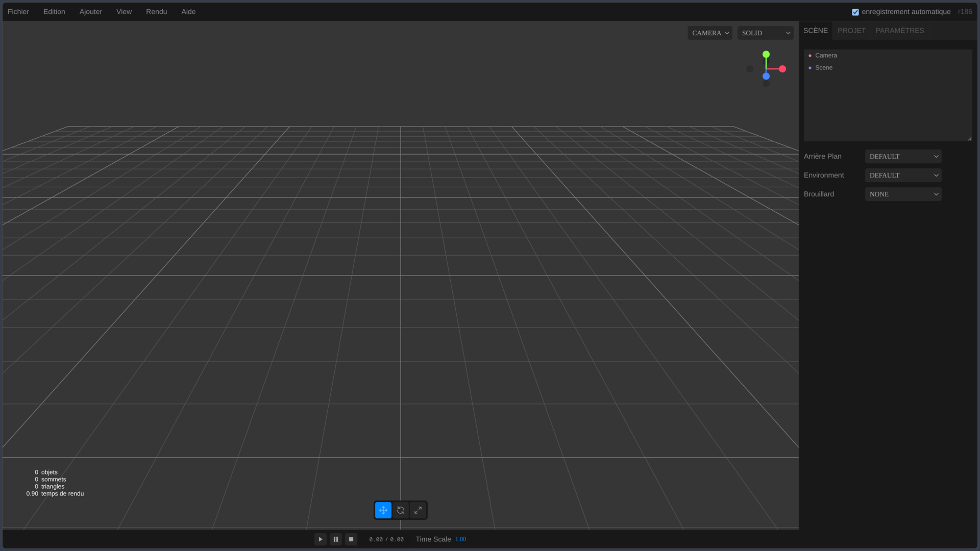The width and height of the screenshot is (980, 551).
Task: Open the SOLID shading dropdown
Action: (x=766, y=33)
